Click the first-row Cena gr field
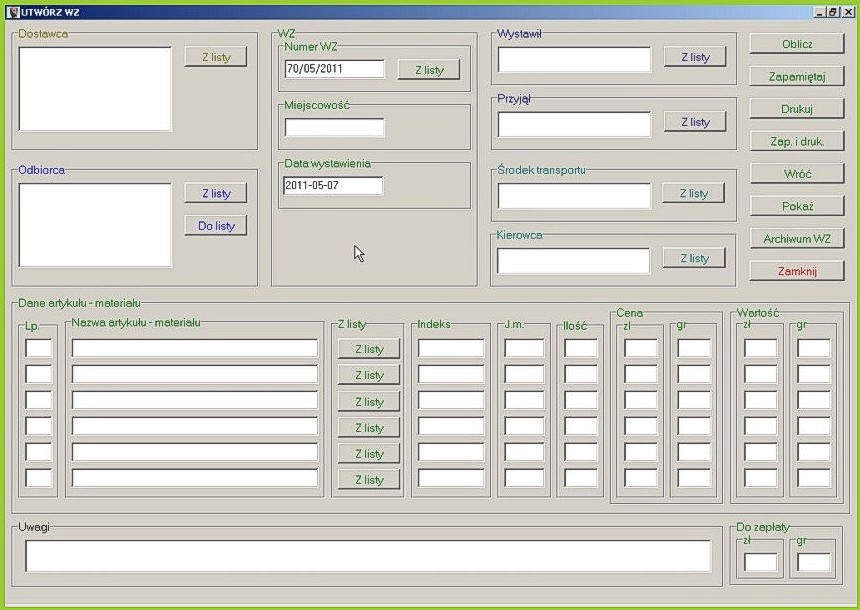The height and width of the screenshot is (610, 860). [694, 348]
